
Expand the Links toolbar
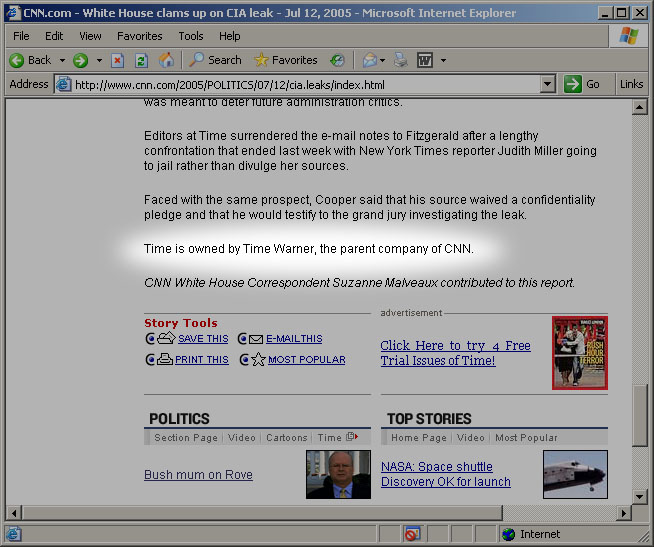coord(631,84)
